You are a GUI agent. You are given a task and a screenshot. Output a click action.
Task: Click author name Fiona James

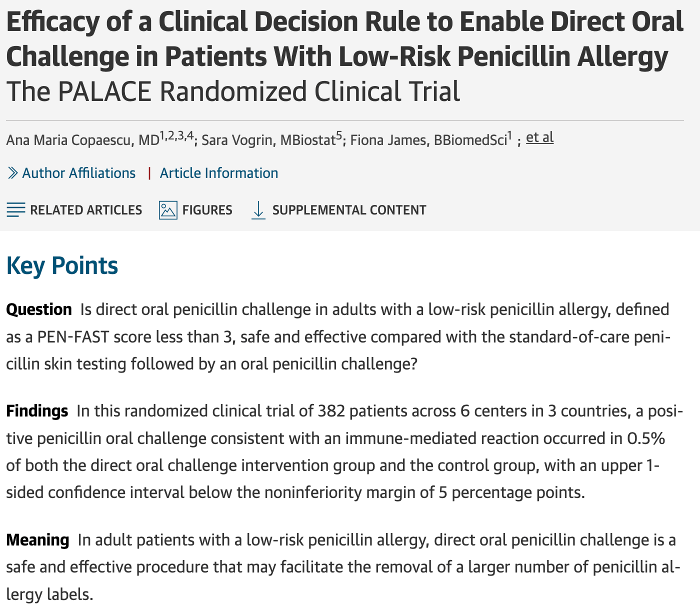point(388,140)
